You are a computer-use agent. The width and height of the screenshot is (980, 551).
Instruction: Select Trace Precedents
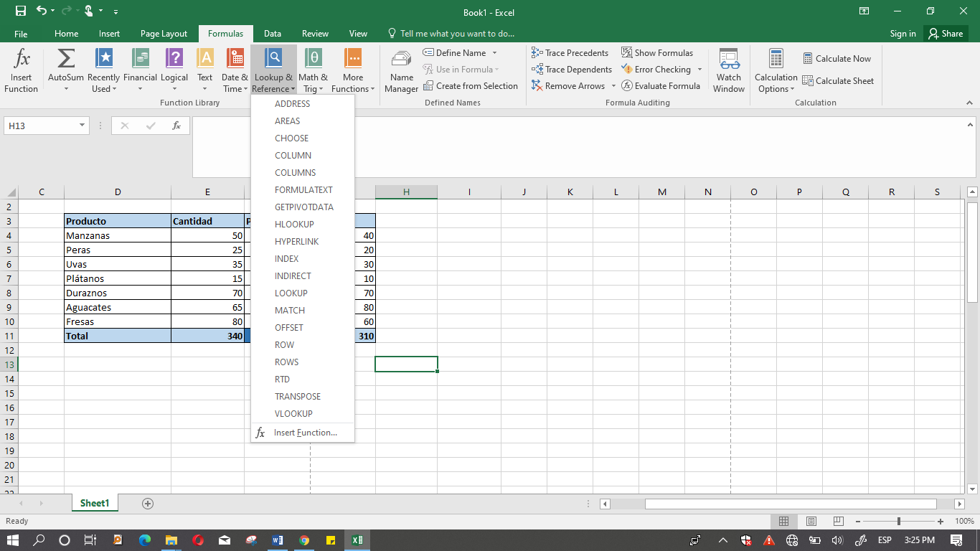570,52
